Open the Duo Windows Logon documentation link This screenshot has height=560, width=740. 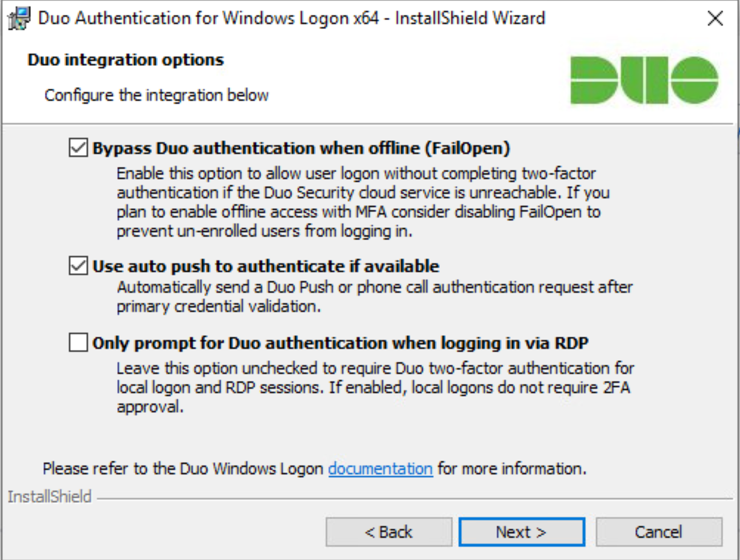click(x=379, y=468)
